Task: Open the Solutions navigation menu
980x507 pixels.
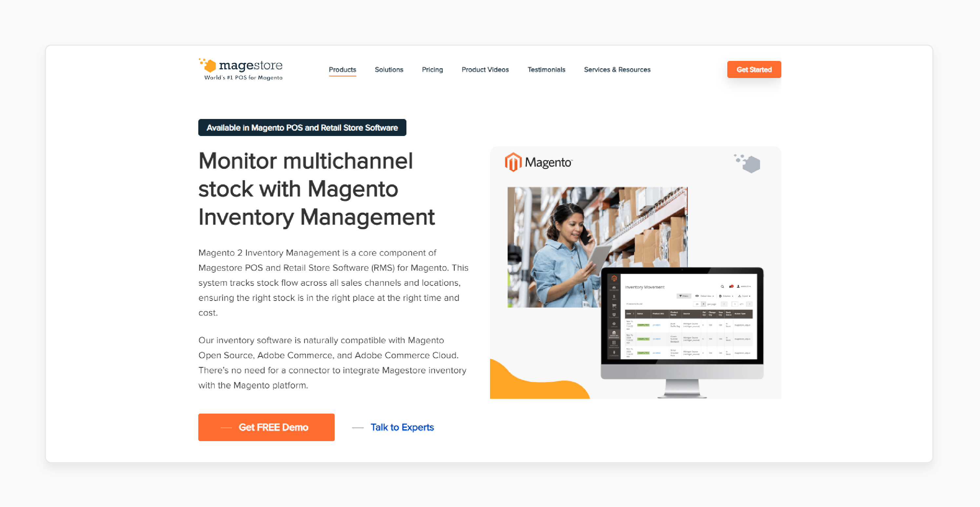Action: (388, 69)
